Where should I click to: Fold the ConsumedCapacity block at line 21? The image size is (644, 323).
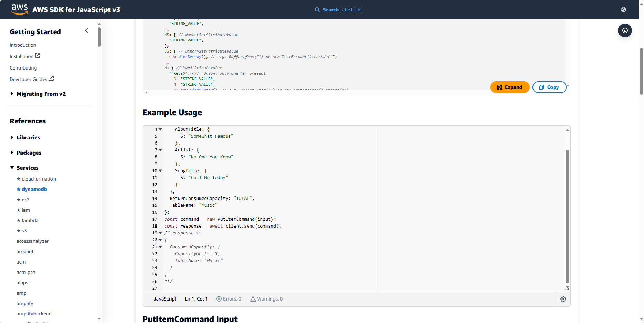tap(160, 247)
